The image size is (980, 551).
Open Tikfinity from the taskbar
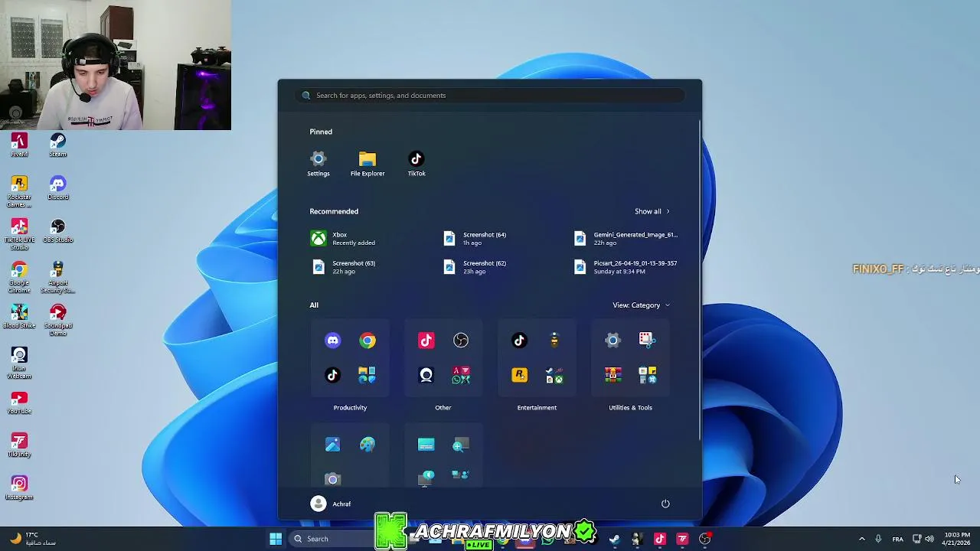pos(682,539)
